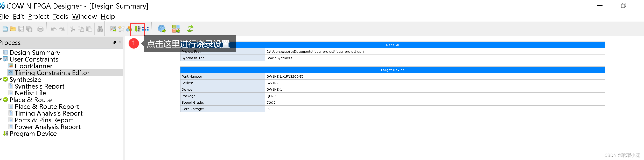Collapse the Place & Route node
644x160 pixels.
[x=1, y=100]
